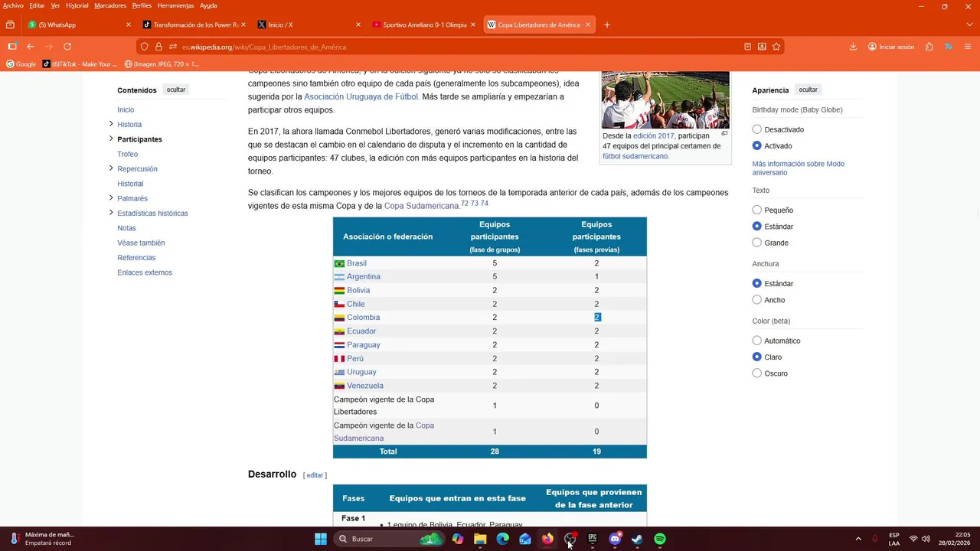The height and width of the screenshot is (551, 980).
Task: Open the Firefox sidebar toggle icon
Action: (11, 47)
